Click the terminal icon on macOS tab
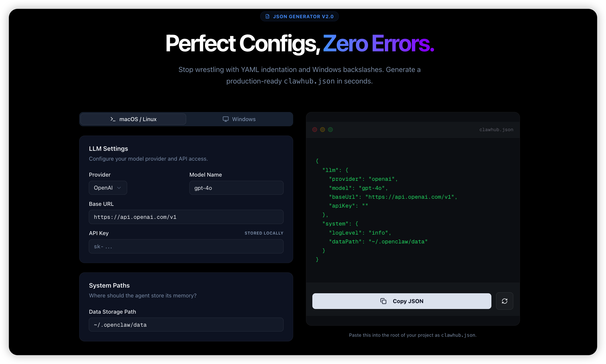 [x=113, y=119]
